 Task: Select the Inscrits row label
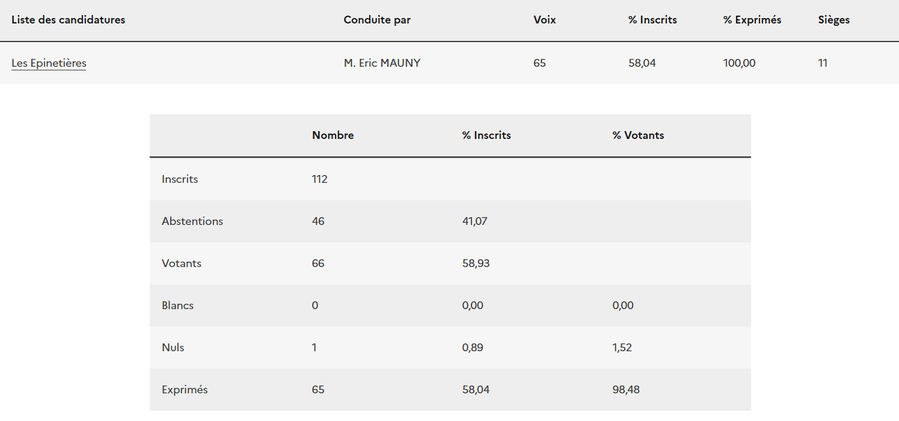coord(180,179)
